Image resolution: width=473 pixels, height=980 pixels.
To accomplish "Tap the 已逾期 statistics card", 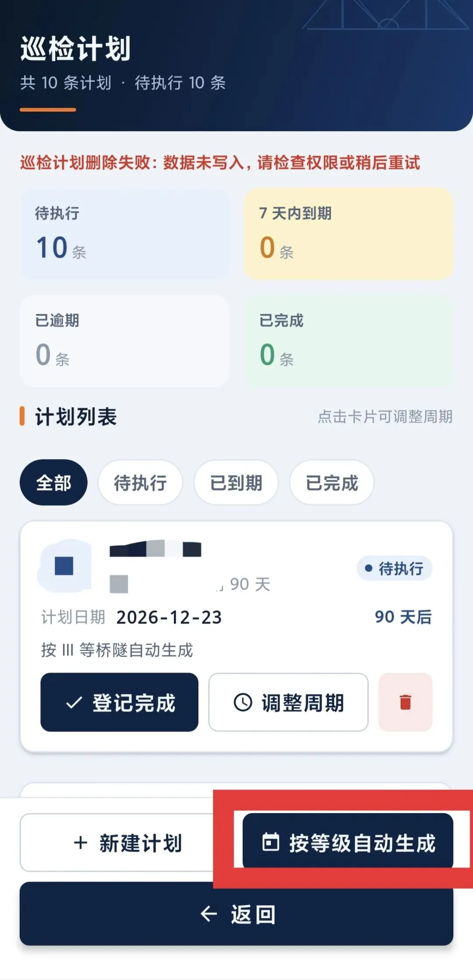I will click(x=124, y=341).
